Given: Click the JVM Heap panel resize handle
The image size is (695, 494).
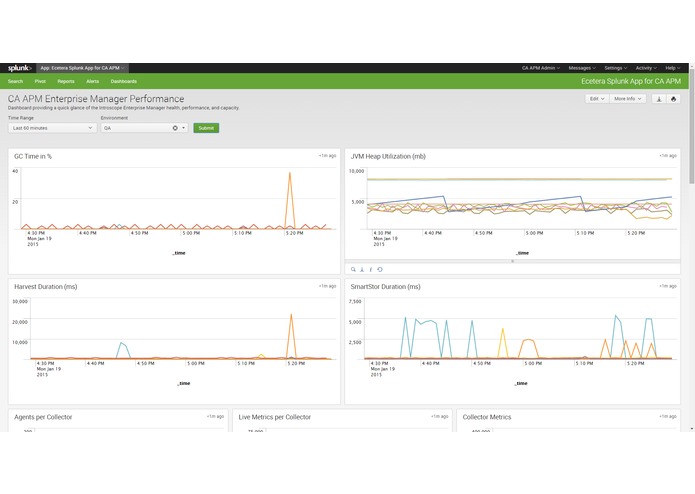Looking at the screenshot, I should tap(512, 261).
